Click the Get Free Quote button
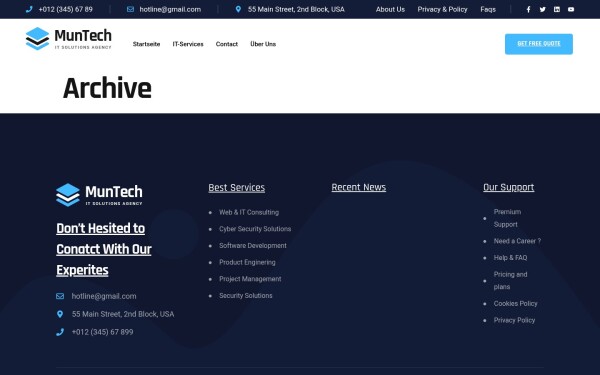 (x=539, y=44)
